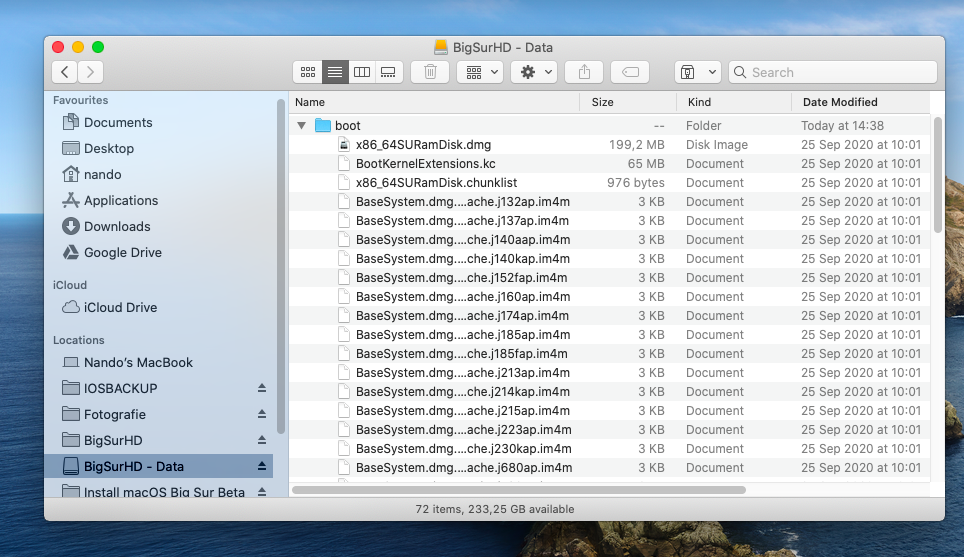The width and height of the screenshot is (964, 557).
Task: Switch to column view
Action: coord(362,72)
